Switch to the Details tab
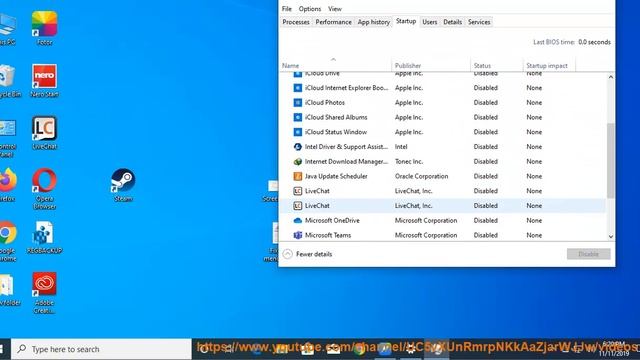 pos(453,22)
